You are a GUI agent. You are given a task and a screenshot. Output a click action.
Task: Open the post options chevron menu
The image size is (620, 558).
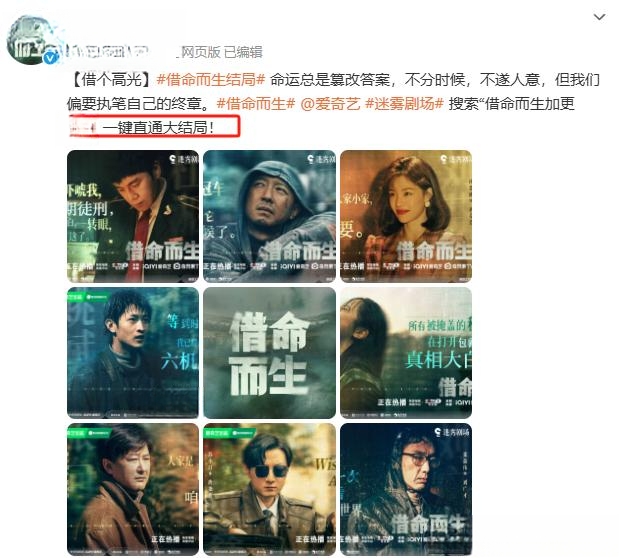click(x=599, y=17)
